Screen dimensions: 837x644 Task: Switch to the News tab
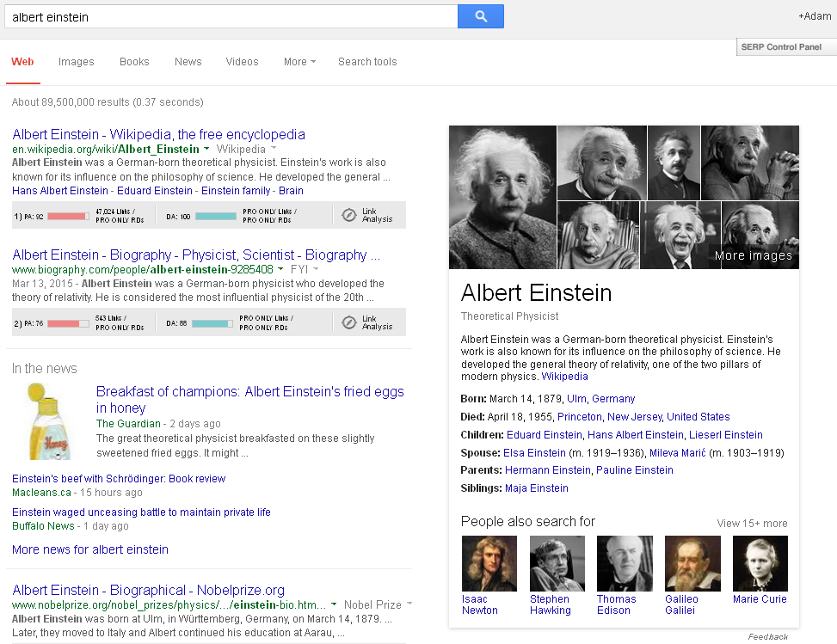tap(188, 62)
